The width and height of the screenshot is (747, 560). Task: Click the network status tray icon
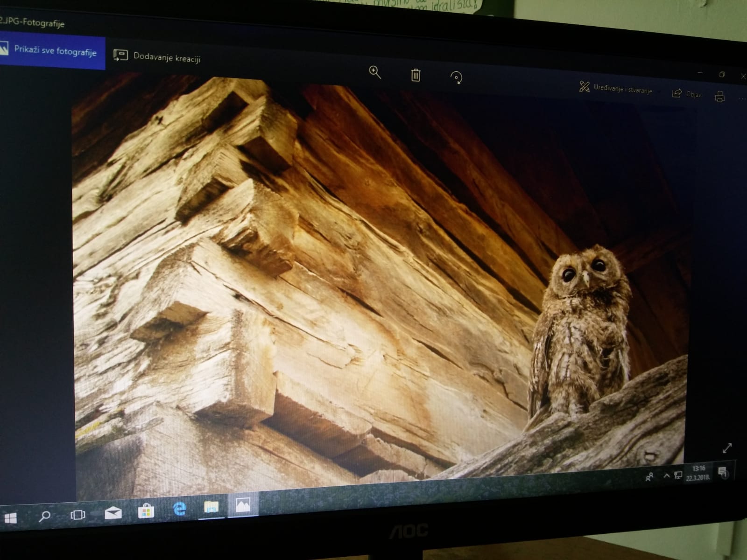coord(678,476)
